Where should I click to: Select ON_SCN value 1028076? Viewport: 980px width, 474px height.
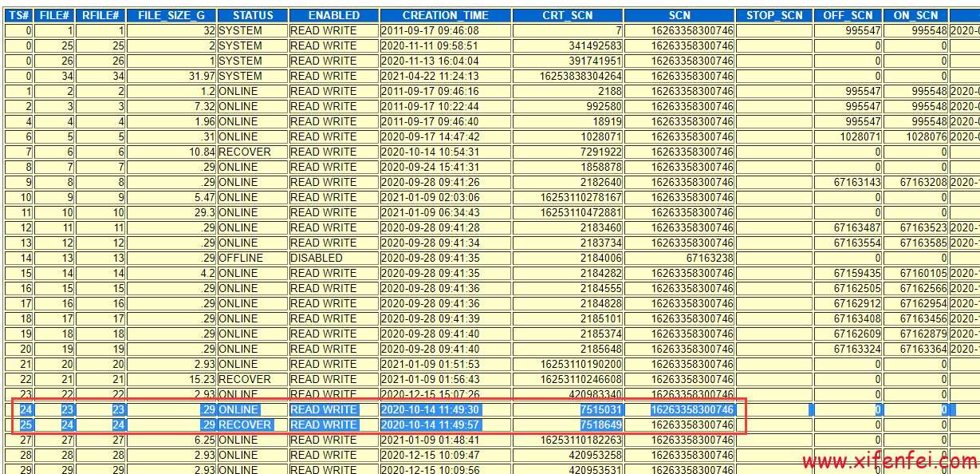[927, 136]
